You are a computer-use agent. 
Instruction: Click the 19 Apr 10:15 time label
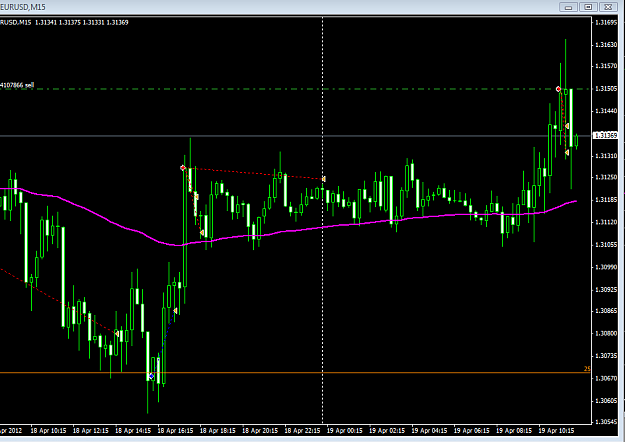556,430
